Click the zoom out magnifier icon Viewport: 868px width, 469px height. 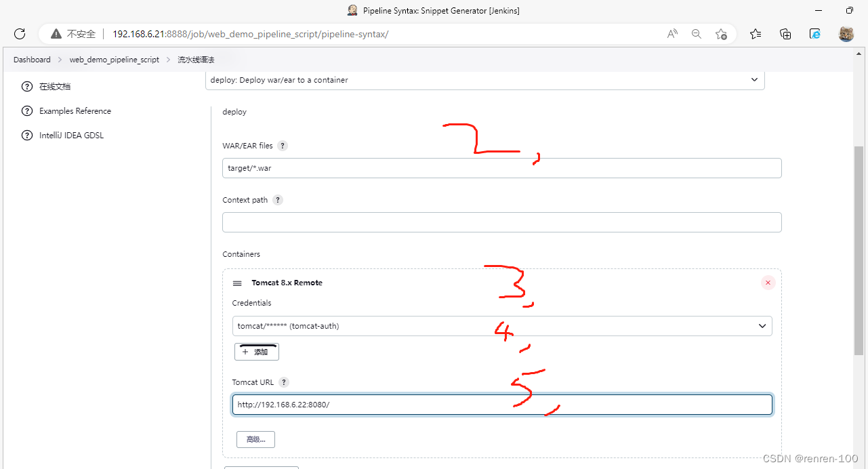(x=696, y=34)
